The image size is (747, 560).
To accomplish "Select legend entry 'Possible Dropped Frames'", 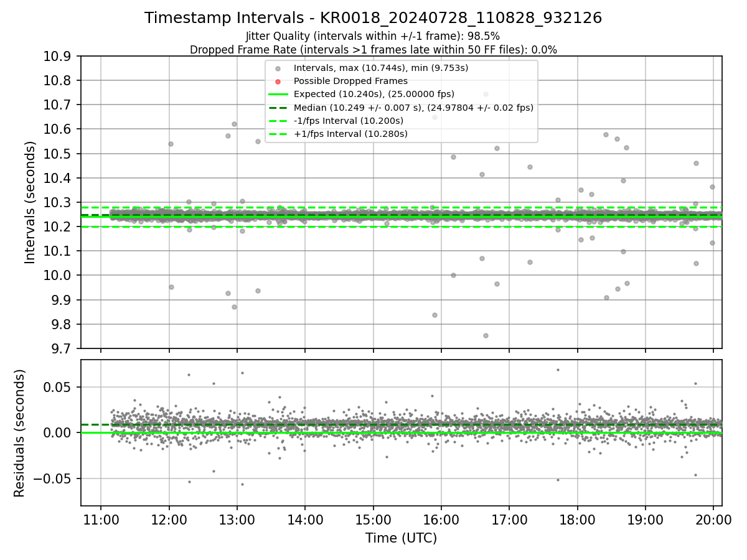I will [x=350, y=81].
